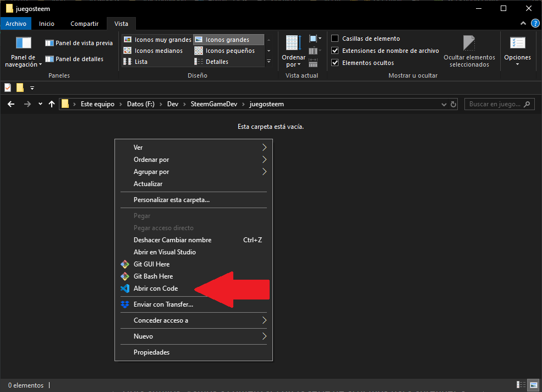Expand the address bar history dropdown

pos(444,105)
